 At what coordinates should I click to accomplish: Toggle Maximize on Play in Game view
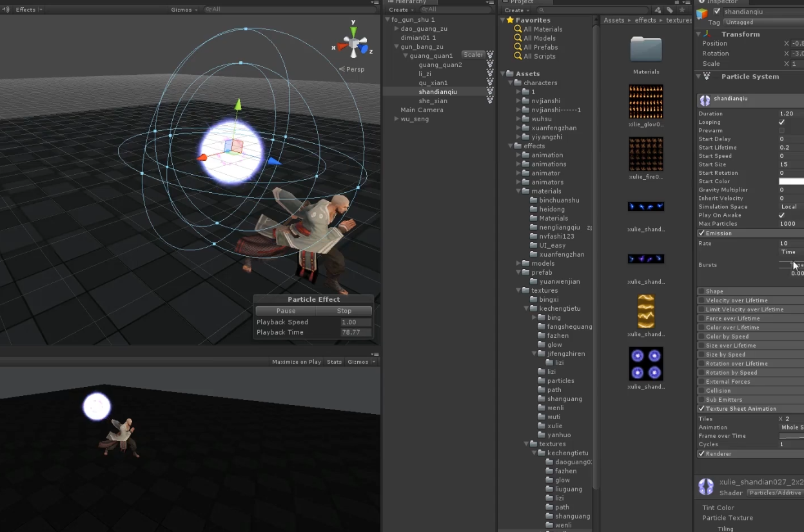297,362
